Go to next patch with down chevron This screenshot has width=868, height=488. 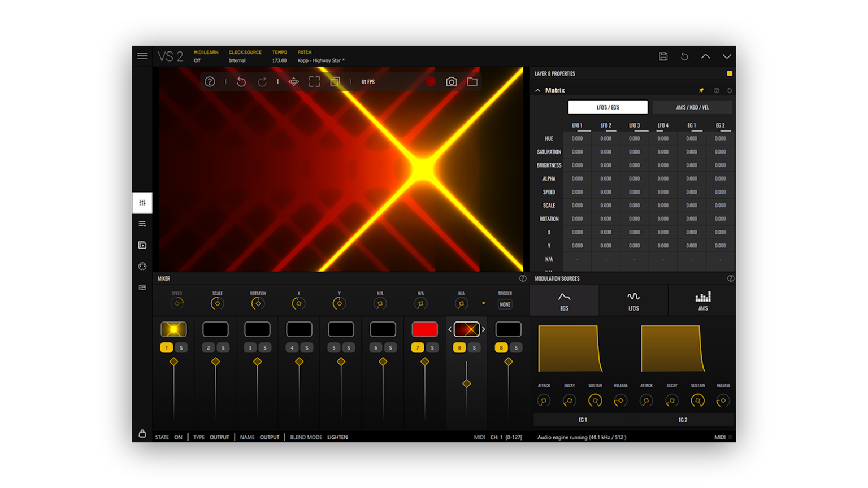727,56
